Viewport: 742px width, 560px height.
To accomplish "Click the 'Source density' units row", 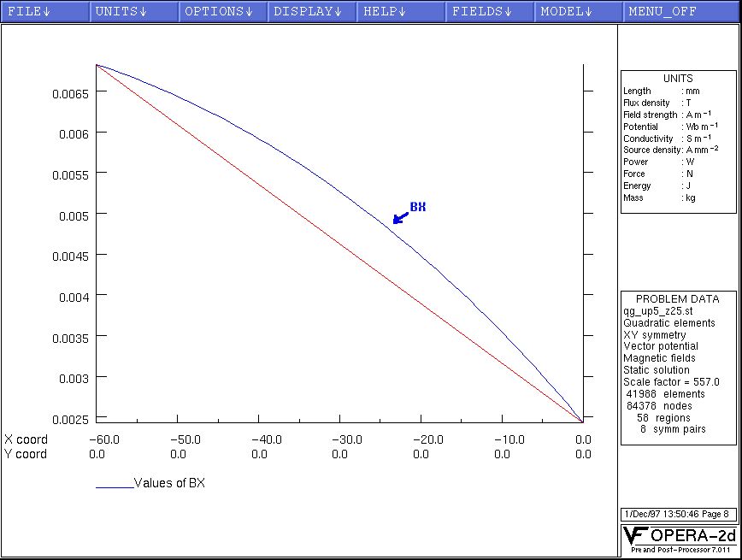I will click(x=671, y=150).
